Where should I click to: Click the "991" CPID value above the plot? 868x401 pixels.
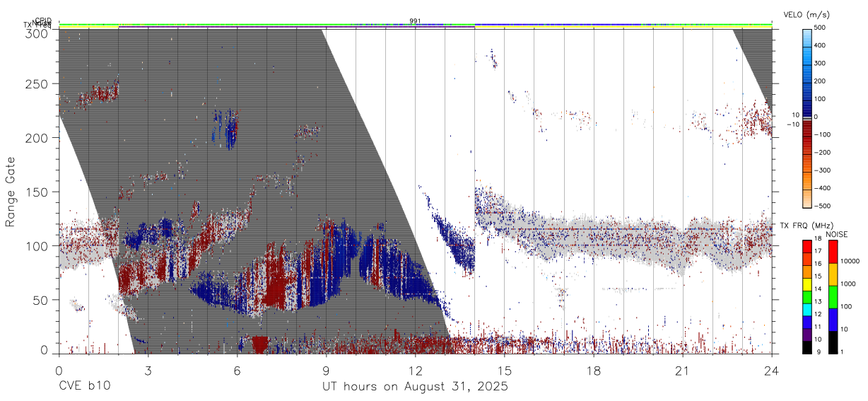[415, 21]
